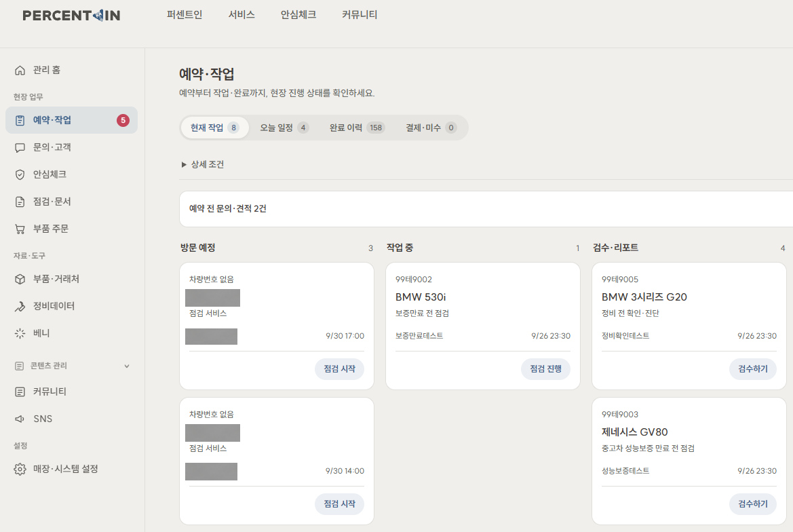Image resolution: width=793 pixels, height=532 pixels.
Task: Open 문의·고객 in sidebar
Action: pos(71,148)
